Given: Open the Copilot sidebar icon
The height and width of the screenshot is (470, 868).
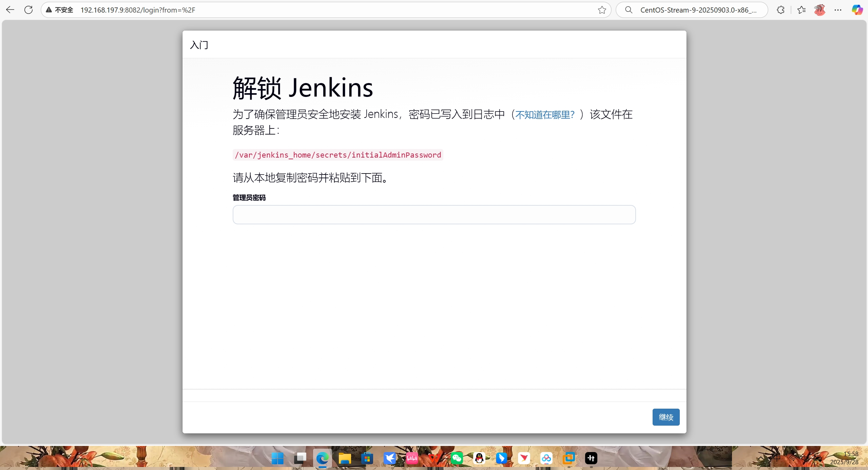Looking at the screenshot, I should point(857,10).
